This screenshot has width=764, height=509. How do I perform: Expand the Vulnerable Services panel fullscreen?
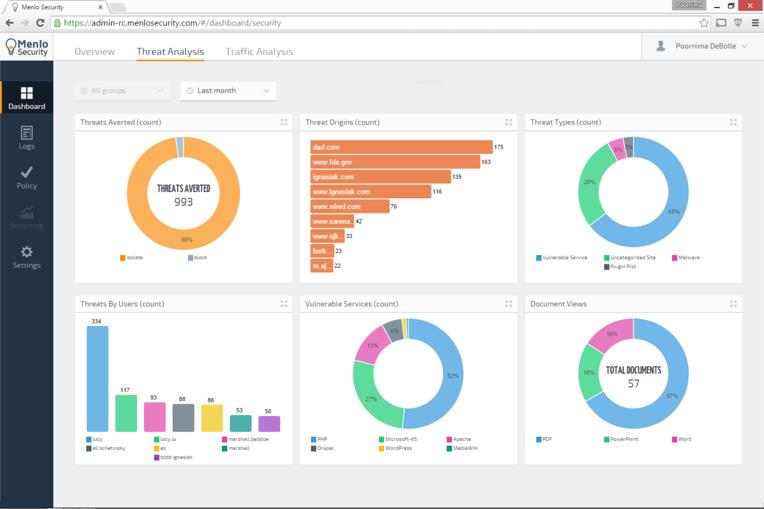[x=508, y=304]
